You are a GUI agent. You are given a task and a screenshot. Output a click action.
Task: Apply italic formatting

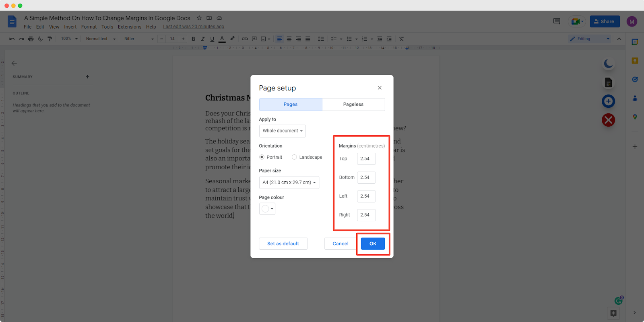point(203,39)
